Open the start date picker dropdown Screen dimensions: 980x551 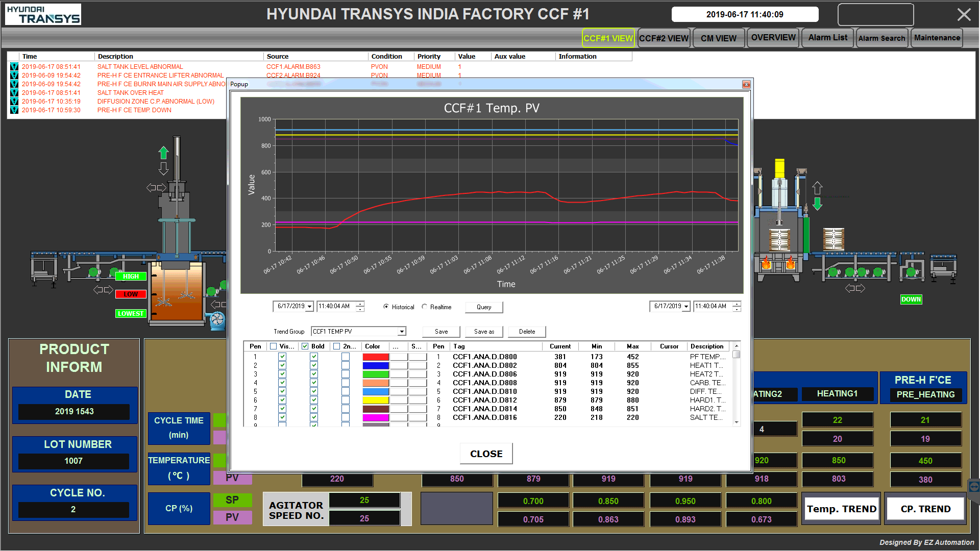click(309, 307)
